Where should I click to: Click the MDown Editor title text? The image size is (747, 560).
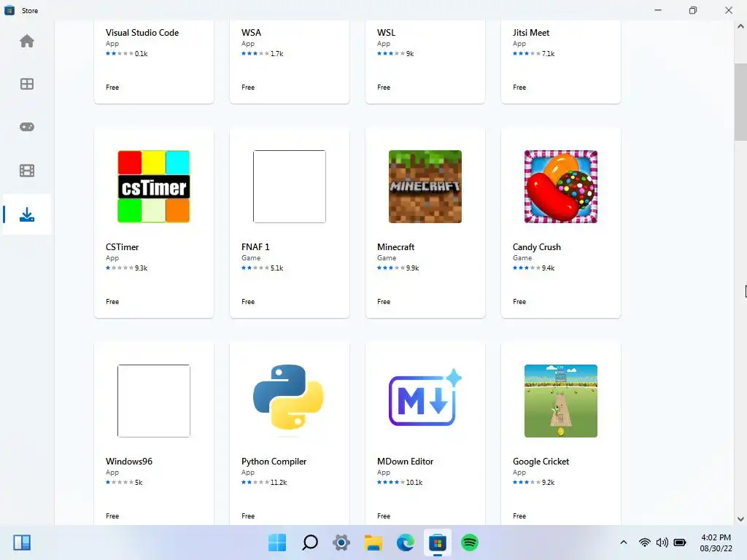(x=405, y=462)
